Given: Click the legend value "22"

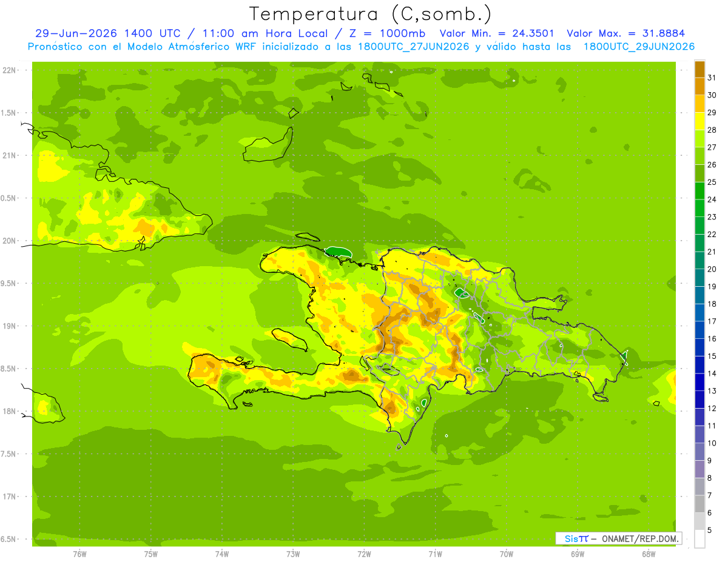Looking at the screenshot, I should click(712, 235).
